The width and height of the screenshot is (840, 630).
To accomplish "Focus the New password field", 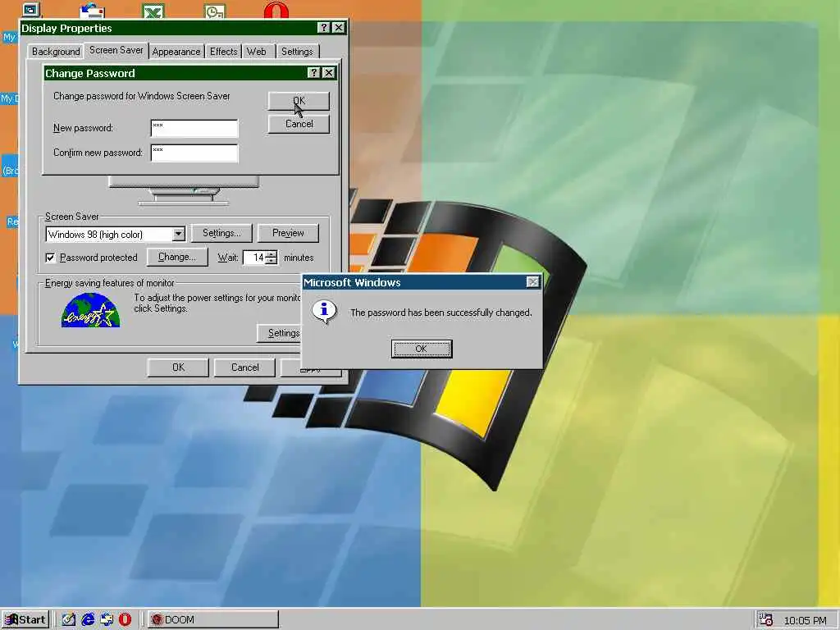I will pyautogui.click(x=194, y=129).
